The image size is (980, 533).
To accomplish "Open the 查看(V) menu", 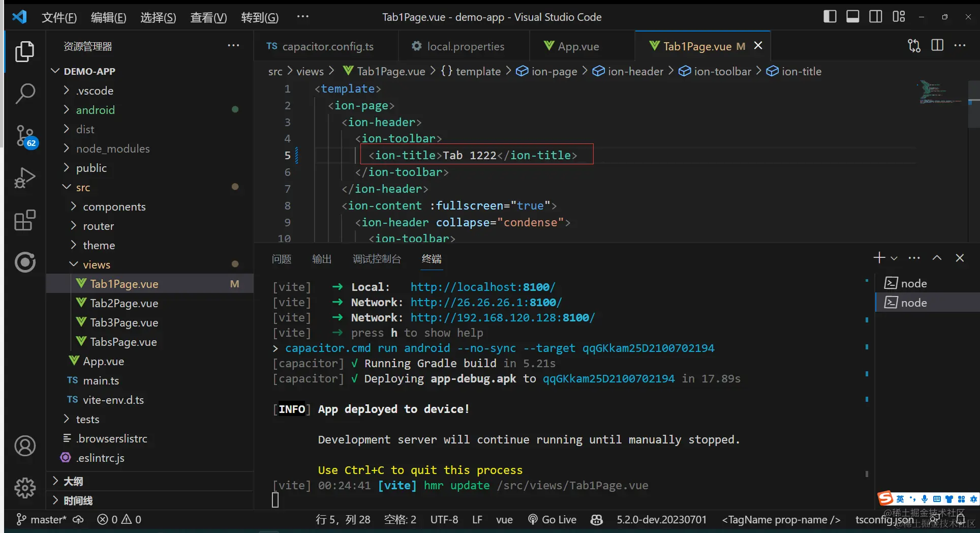I will click(x=208, y=17).
